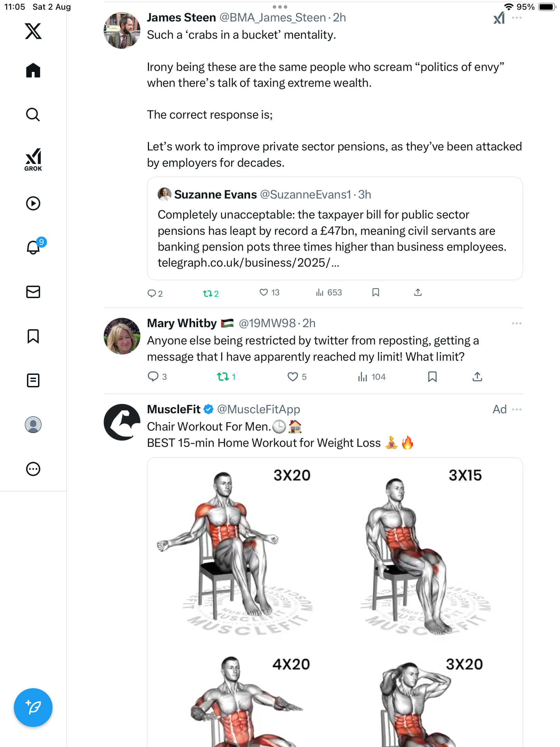560x747 pixels.
Task: Open Lists icon in the sidebar
Action: coord(33,380)
